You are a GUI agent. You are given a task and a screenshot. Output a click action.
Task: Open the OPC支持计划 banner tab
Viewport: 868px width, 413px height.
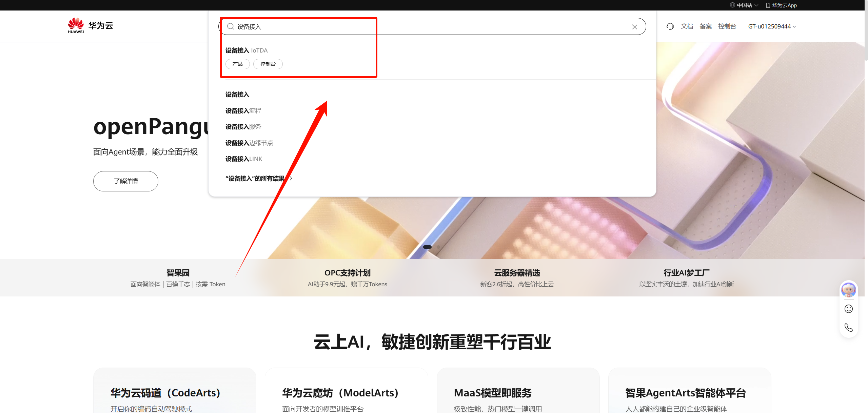(x=348, y=278)
